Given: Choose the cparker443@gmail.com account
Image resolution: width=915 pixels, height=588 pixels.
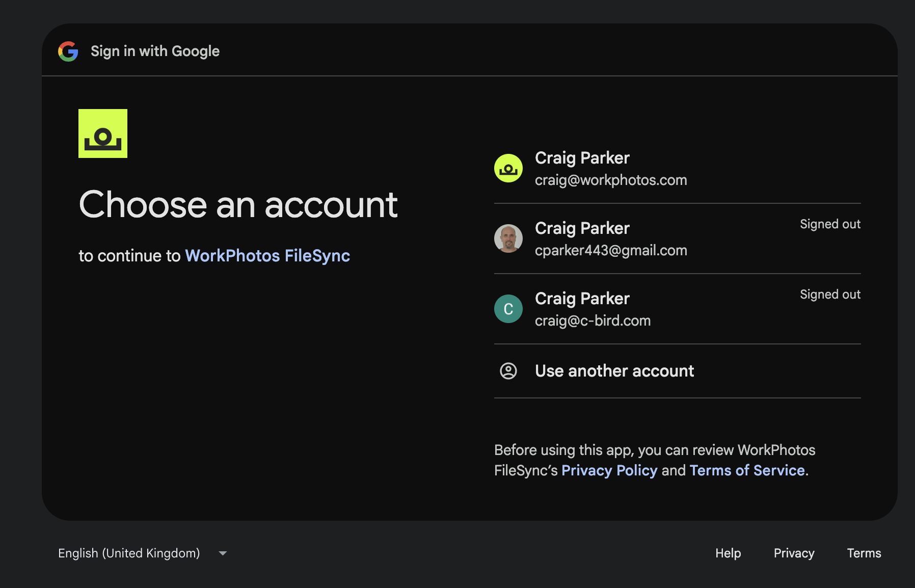Looking at the screenshot, I should coord(678,239).
